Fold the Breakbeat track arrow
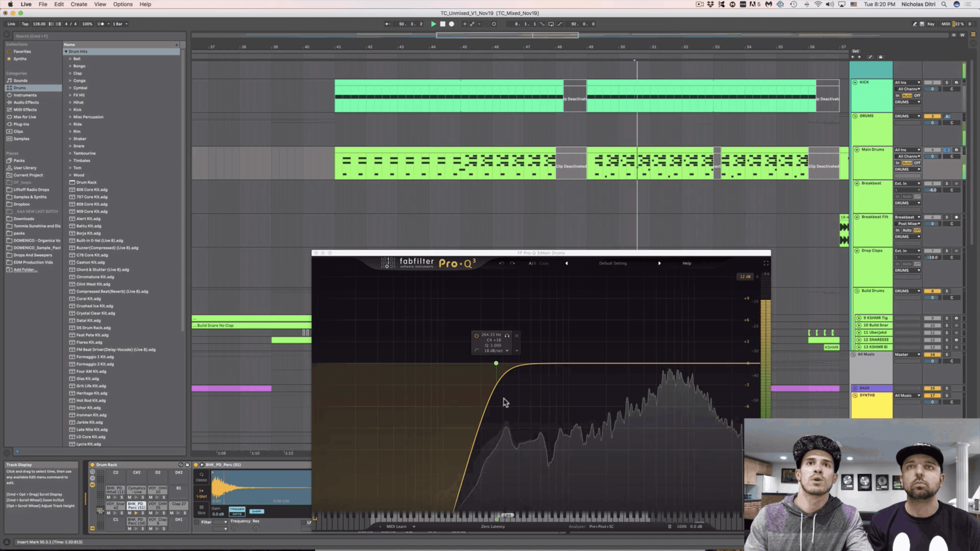Viewport: 980px width, 551px height. [857, 183]
